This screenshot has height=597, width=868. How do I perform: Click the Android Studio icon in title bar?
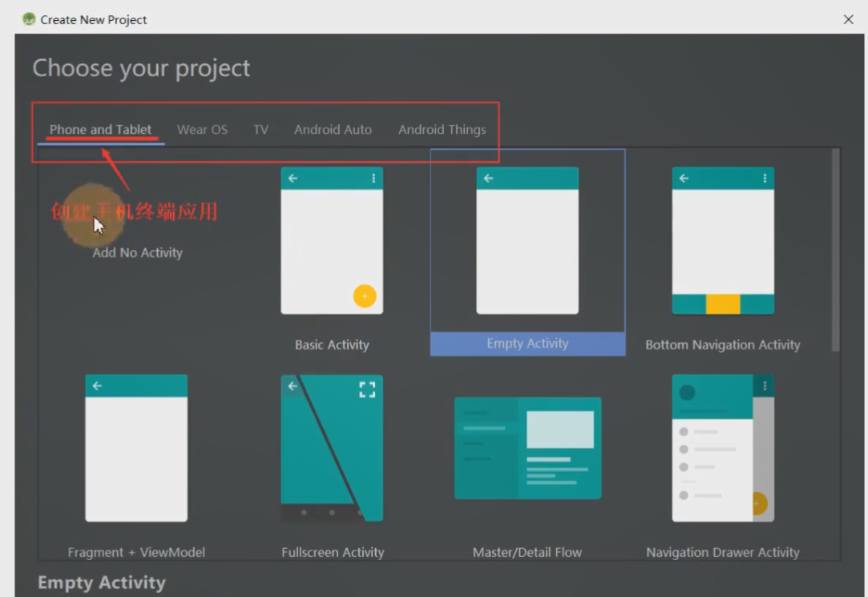29,19
